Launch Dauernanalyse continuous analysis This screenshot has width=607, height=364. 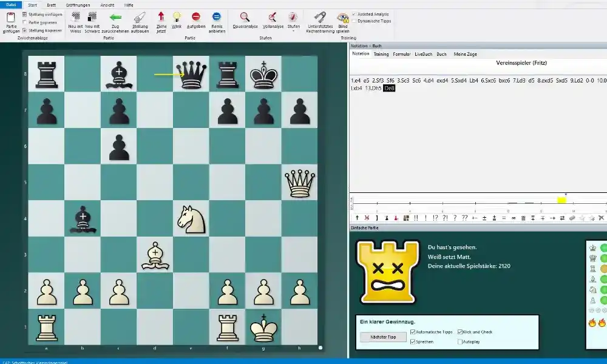[245, 22]
